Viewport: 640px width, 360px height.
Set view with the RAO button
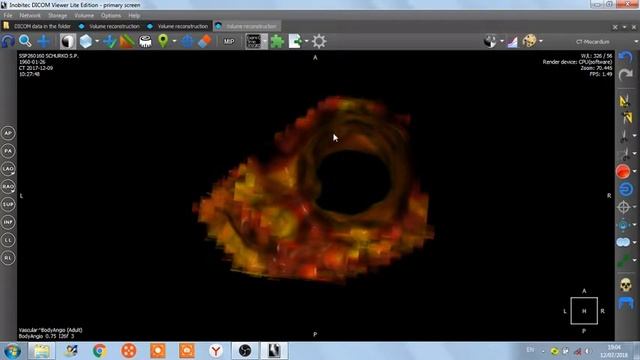coord(8,187)
